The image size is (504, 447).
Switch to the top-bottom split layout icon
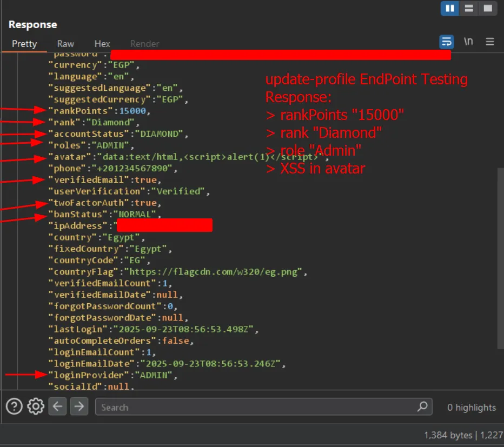pos(468,9)
